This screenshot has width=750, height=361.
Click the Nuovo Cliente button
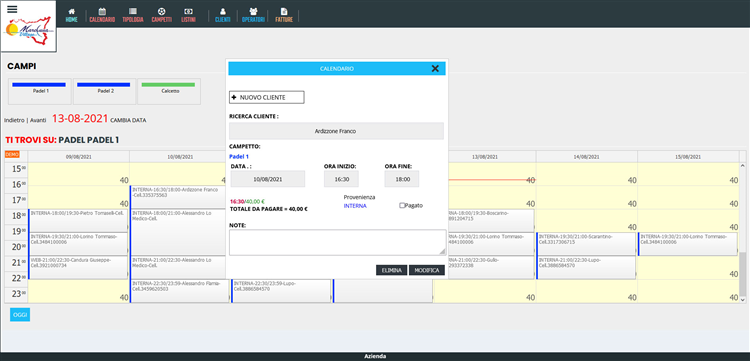click(x=266, y=97)
